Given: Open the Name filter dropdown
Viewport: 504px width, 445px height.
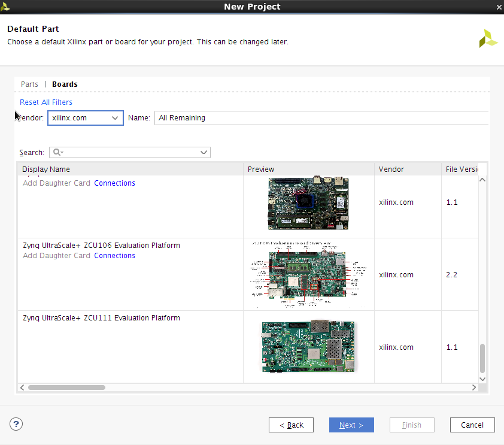Looking at the screenshot, I should pyautogui.click(x=322, y=118).
